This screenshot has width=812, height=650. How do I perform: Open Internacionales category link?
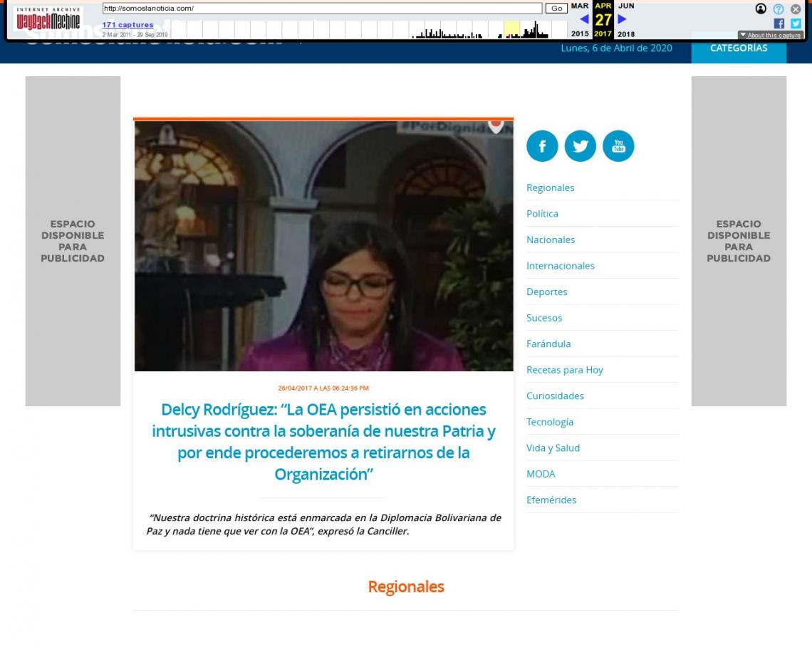click(x=561, y=265)
